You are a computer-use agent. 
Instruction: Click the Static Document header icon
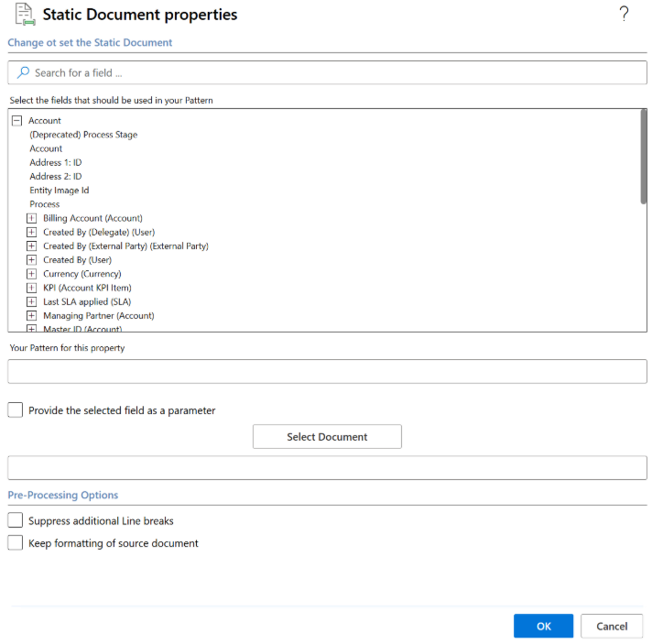pyautogui.click(x=25, y=15)
